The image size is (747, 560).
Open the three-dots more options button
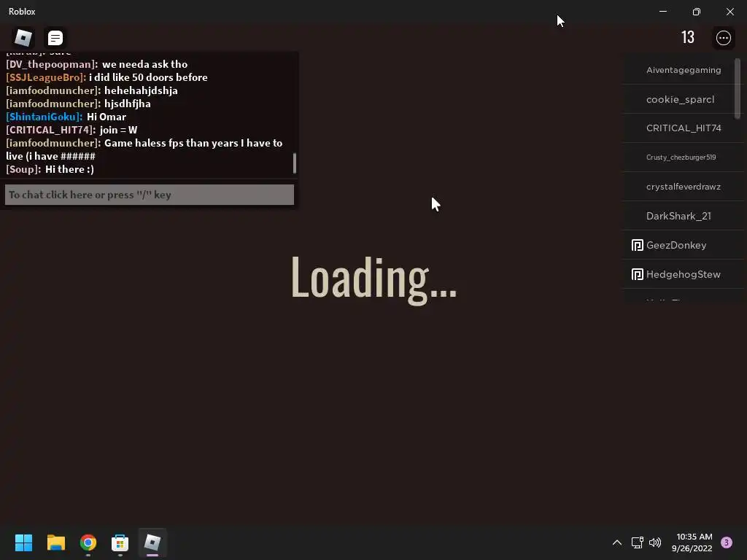coord(723,38)
